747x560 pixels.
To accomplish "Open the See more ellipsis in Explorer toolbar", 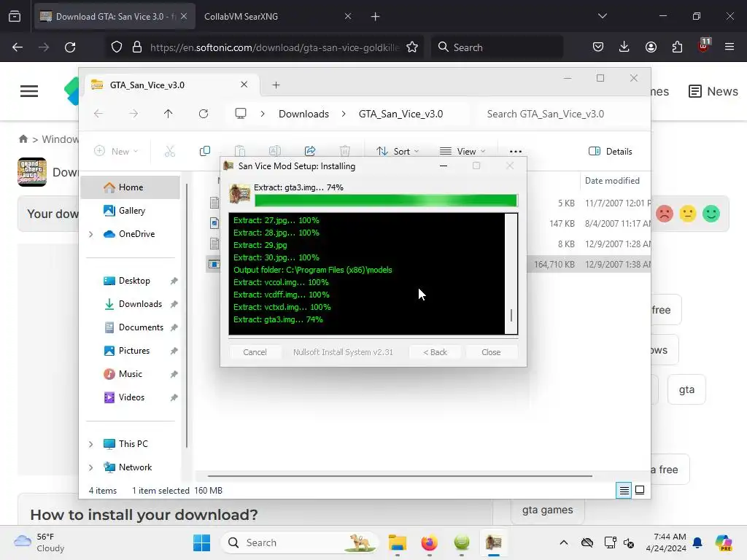I will [516, 151].
